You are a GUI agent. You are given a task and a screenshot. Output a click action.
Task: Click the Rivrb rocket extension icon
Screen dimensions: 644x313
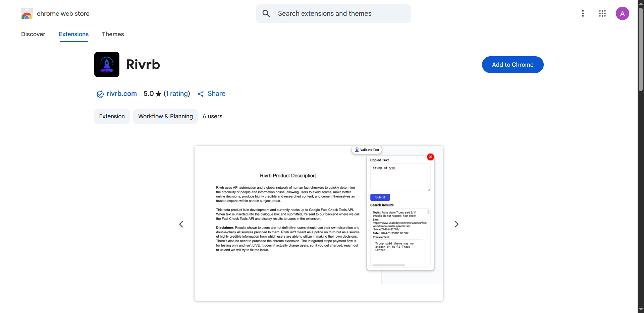107,64
